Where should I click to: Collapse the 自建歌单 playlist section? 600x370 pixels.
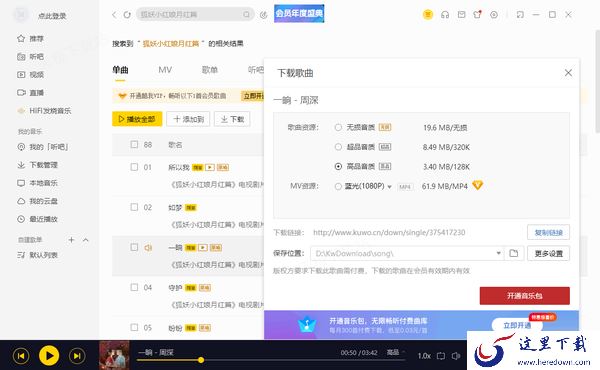pos(86,240)
